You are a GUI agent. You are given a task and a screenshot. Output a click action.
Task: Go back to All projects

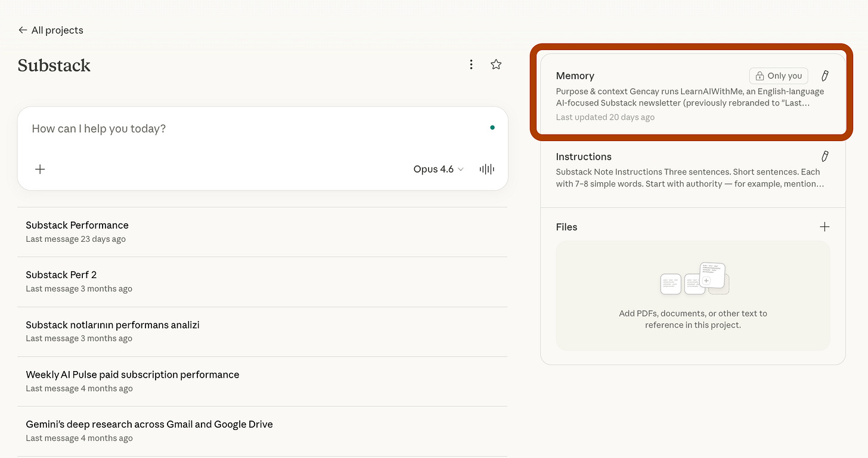(51, 30)
